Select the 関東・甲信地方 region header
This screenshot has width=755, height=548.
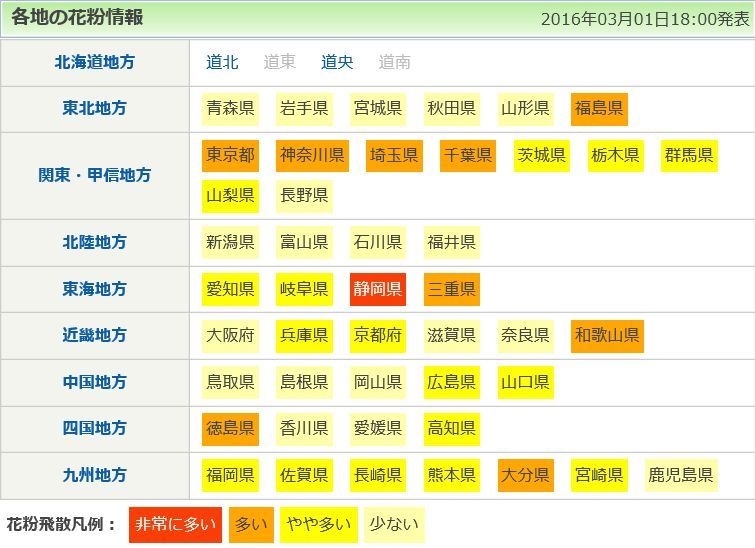[95, 175]
